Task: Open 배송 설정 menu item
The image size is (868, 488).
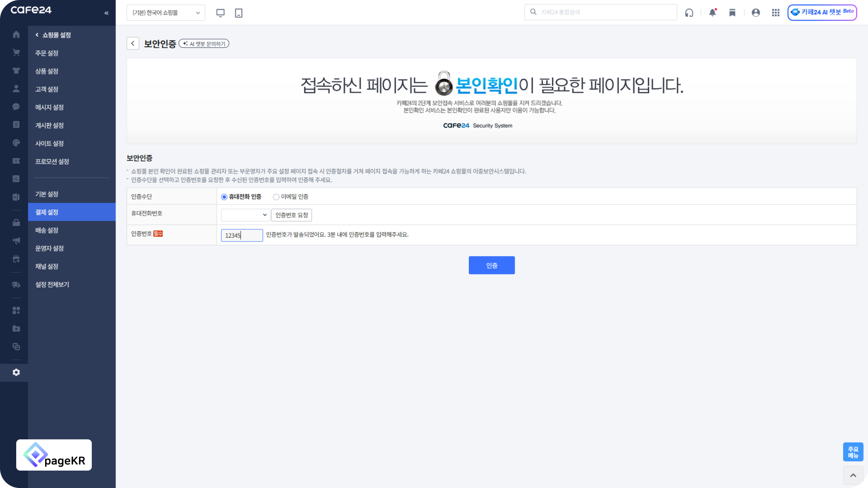Action: point(47,230)
